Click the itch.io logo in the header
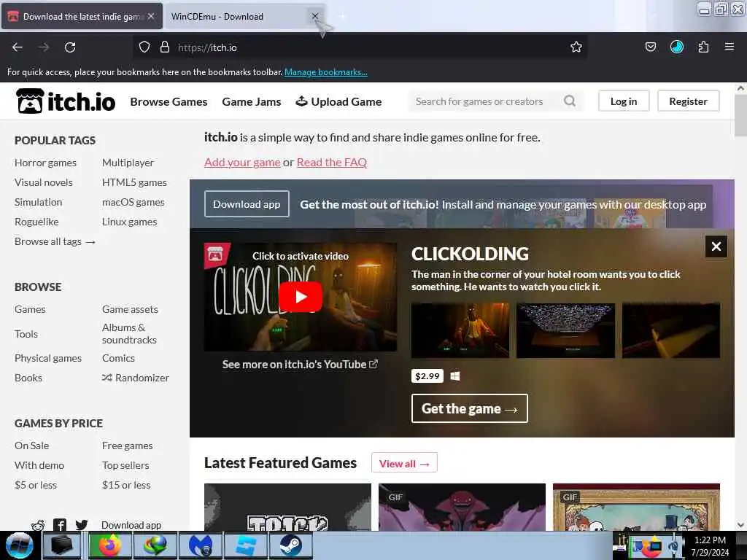The width and height of the screenshot is (747, 560). pyautogui.click(x=66, y=101)
